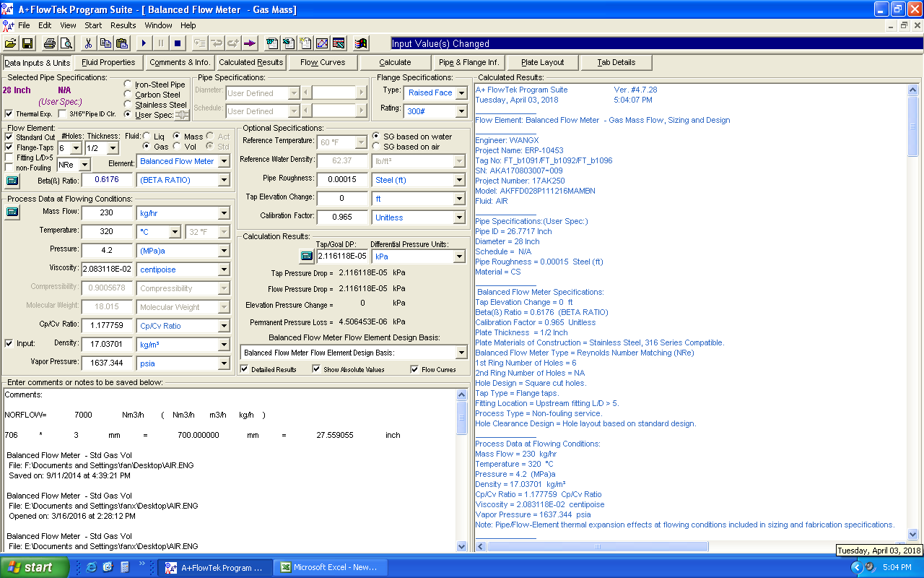The height and width of the screenshot is (578, 924).
Task: Click calculator icon next to Tap/Goal DP
Action: pos(307,256)
